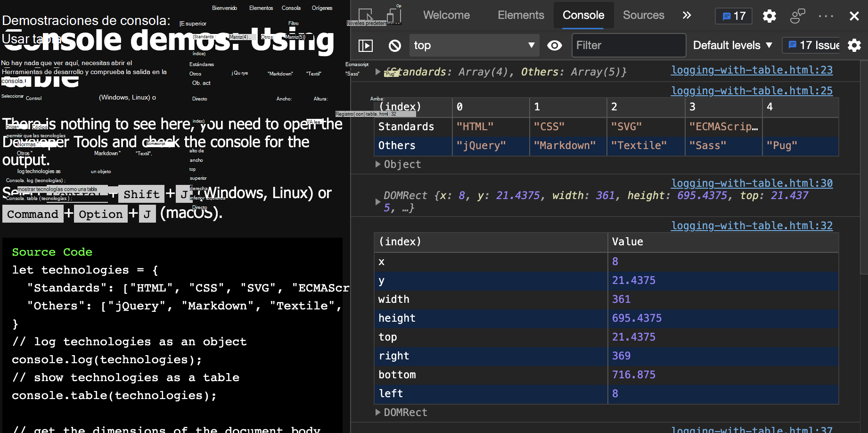
Task: Click the "jQuery" table cell
Action: [491, 145]
